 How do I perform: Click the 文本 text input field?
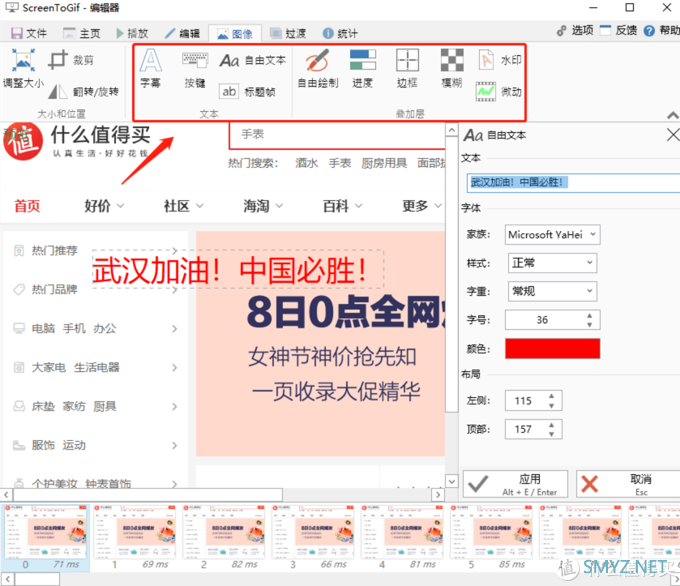point(573,183)
